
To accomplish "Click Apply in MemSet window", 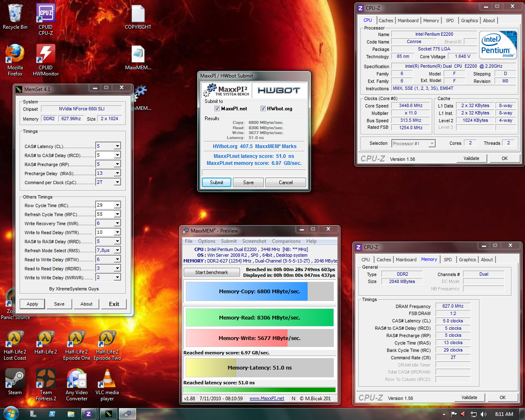I will [x=32, y=304].
